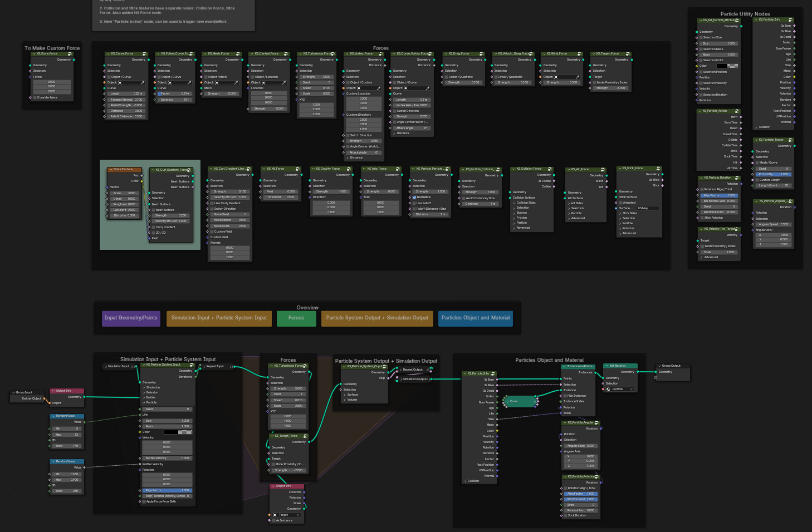Click the Input Geometry/Points overview label
812x532 pixels.
point(131,318)
